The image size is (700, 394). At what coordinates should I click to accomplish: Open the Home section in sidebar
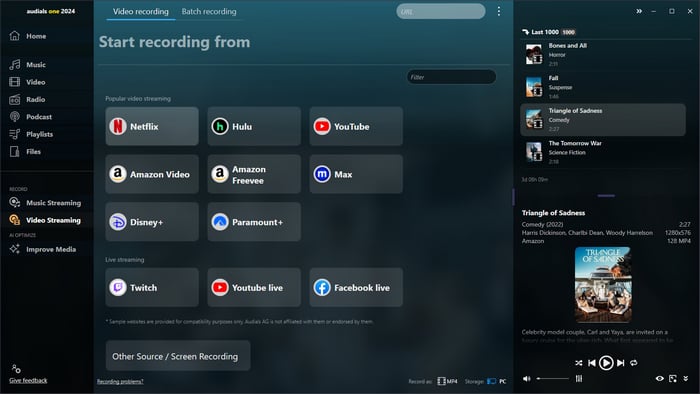click(x=28, y=36)
